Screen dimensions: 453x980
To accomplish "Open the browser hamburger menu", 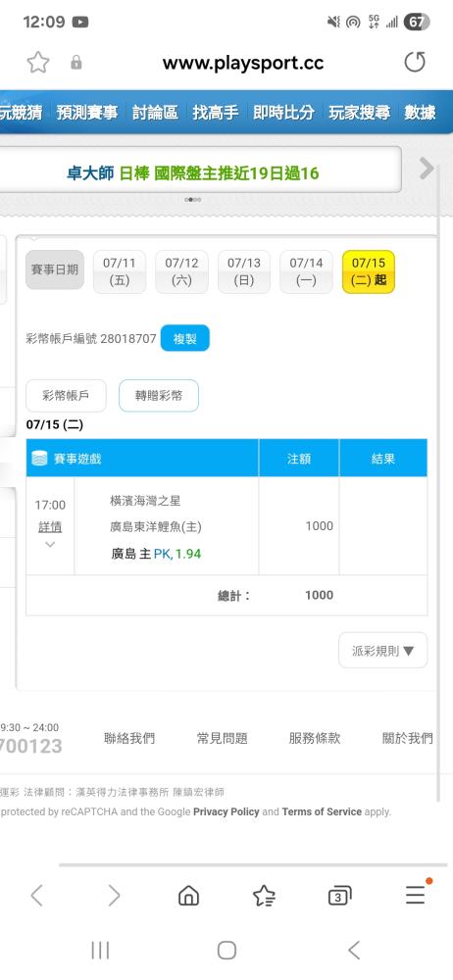I will click(x=416, y=895).
